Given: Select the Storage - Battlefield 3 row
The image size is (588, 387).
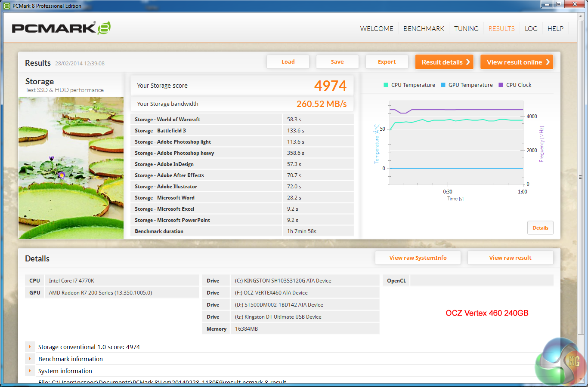Looking at the screenshot, I should (242, 131).
